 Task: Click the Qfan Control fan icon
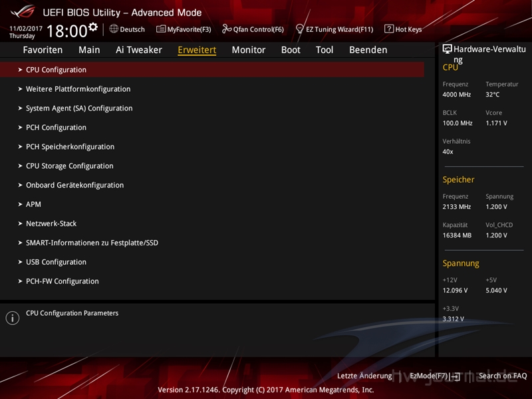[227, 29]
